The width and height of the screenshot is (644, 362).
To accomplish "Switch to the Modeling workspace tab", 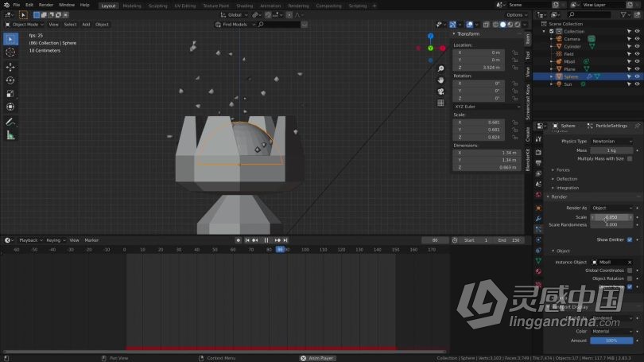I will (x=132, y=6).
